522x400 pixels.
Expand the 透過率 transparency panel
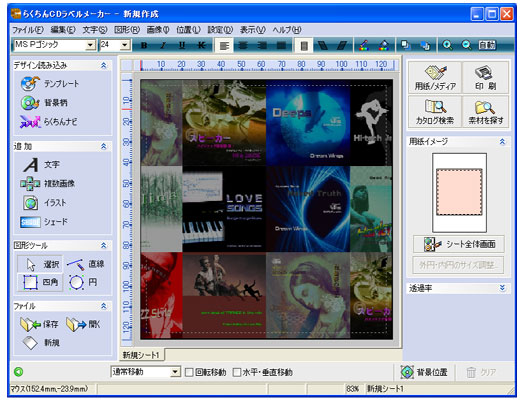click(502, 288)
